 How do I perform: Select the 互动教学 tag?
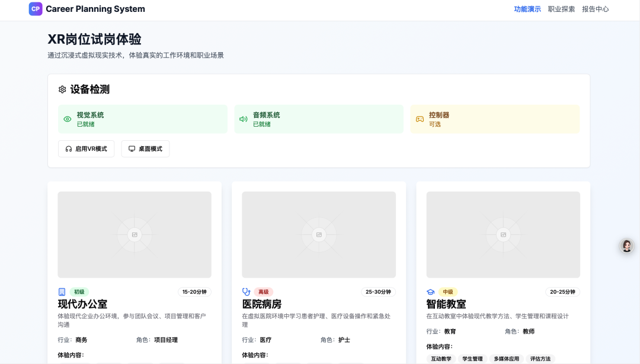click(441, 359)
